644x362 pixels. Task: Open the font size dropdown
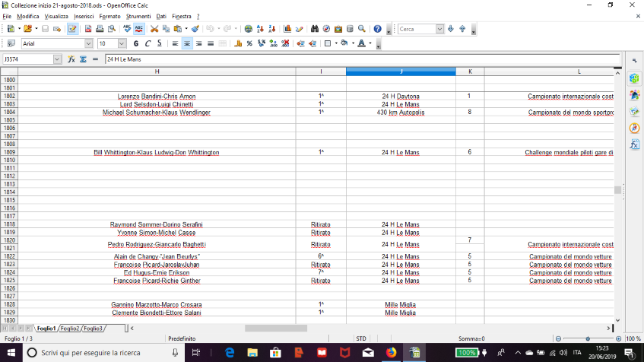point(122,43)
